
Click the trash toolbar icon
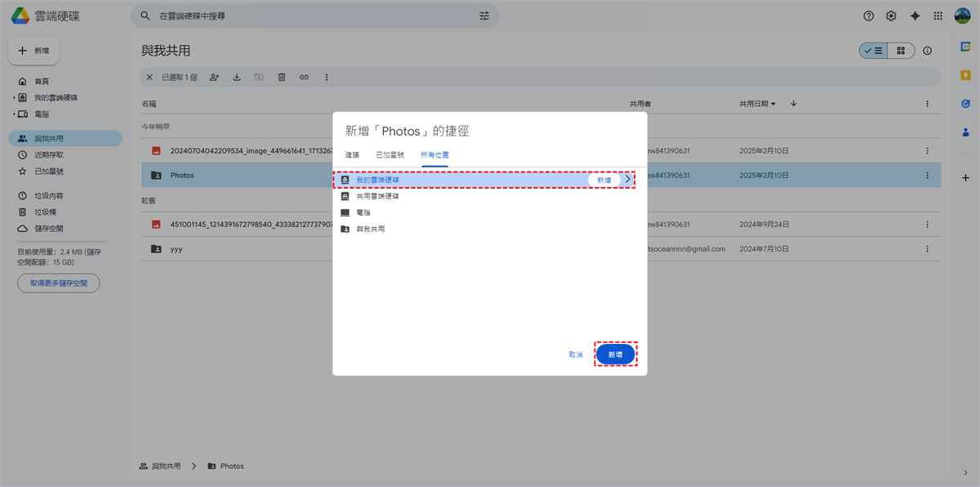coord(281,77)
